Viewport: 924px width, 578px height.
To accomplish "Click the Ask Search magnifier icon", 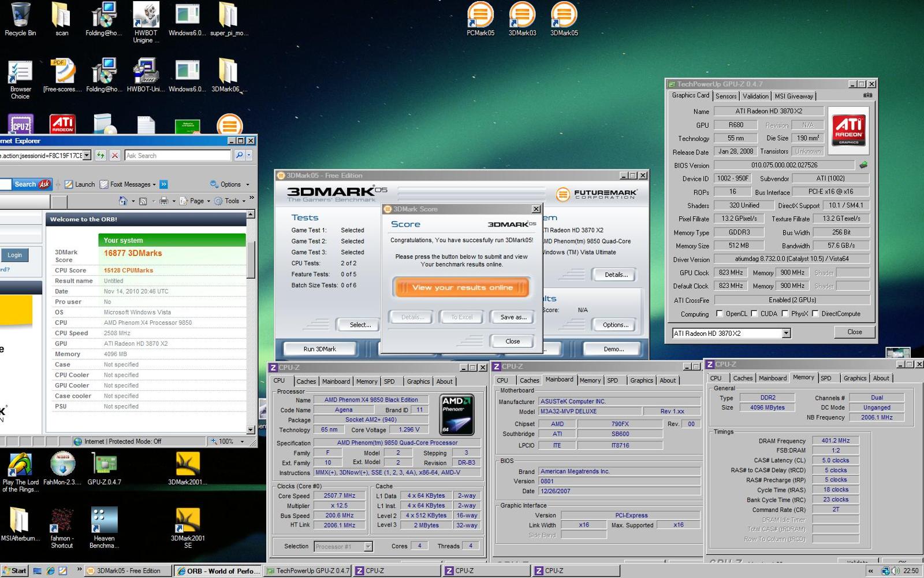I will [239, 155].
